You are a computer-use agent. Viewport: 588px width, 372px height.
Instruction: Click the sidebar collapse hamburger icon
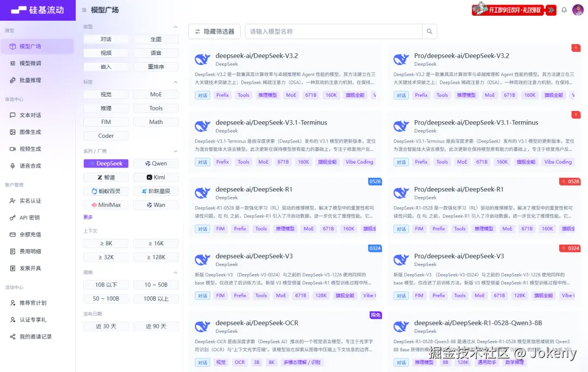click(84, 10)
